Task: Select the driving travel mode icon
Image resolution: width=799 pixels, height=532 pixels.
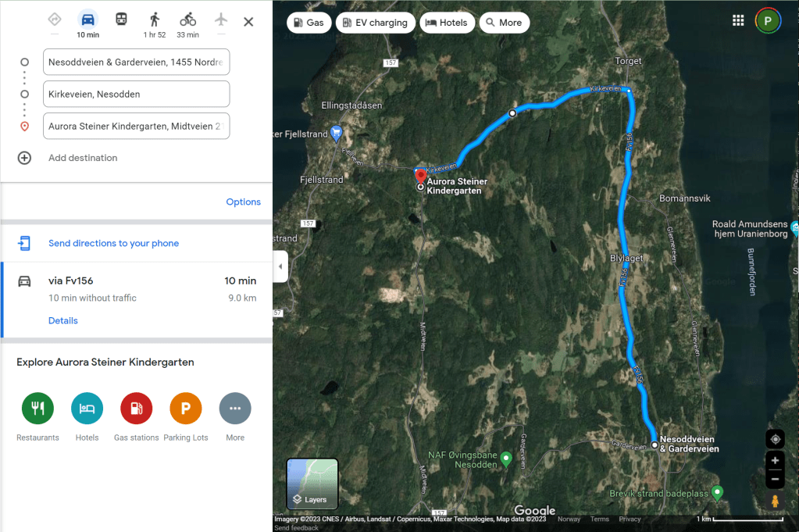Action: (87, 20)
